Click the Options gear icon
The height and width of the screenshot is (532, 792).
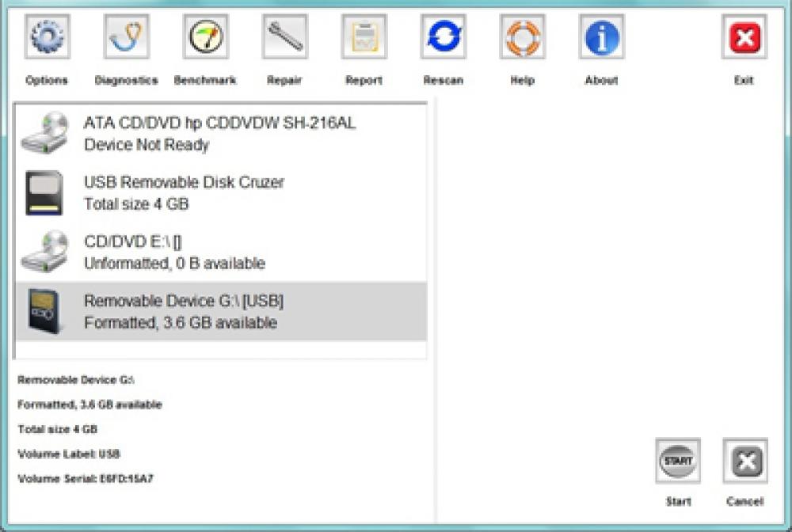(47, 35)
